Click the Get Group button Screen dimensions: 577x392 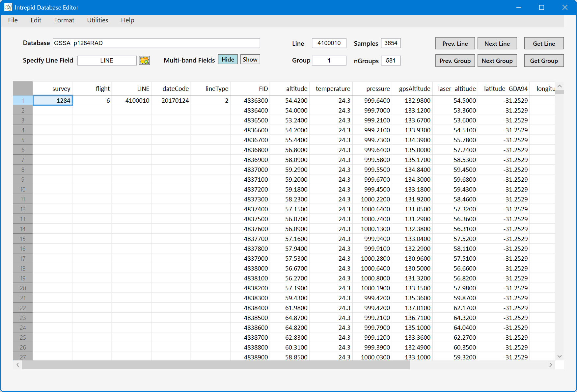pyautogui.click(x=544, y=61)
